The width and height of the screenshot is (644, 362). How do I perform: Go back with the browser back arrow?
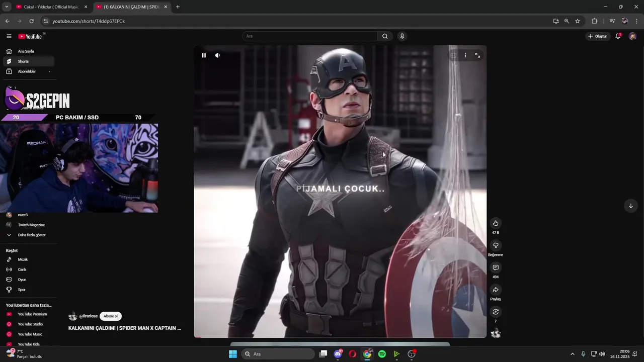pyautogui.click(x=7, y=21)
